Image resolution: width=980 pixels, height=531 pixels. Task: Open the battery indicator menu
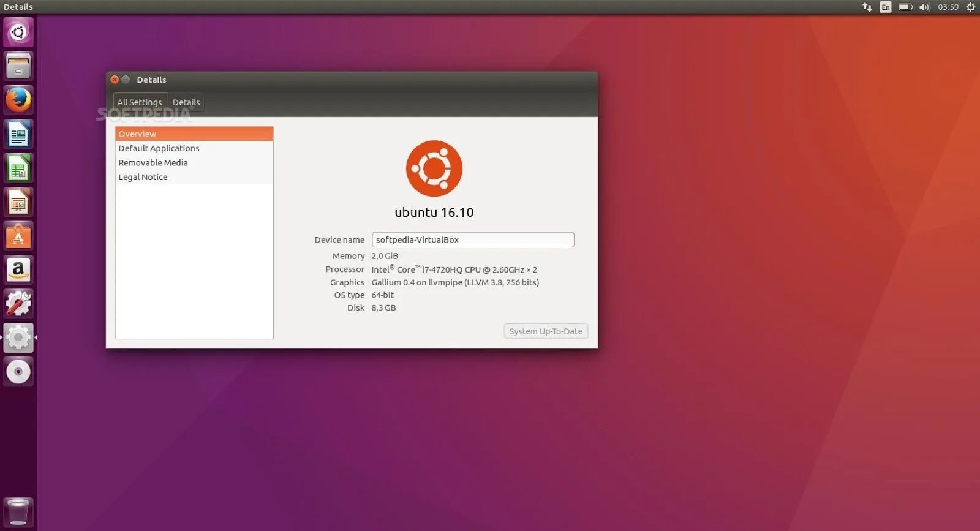pyautogui.click(x=905, y=7)
